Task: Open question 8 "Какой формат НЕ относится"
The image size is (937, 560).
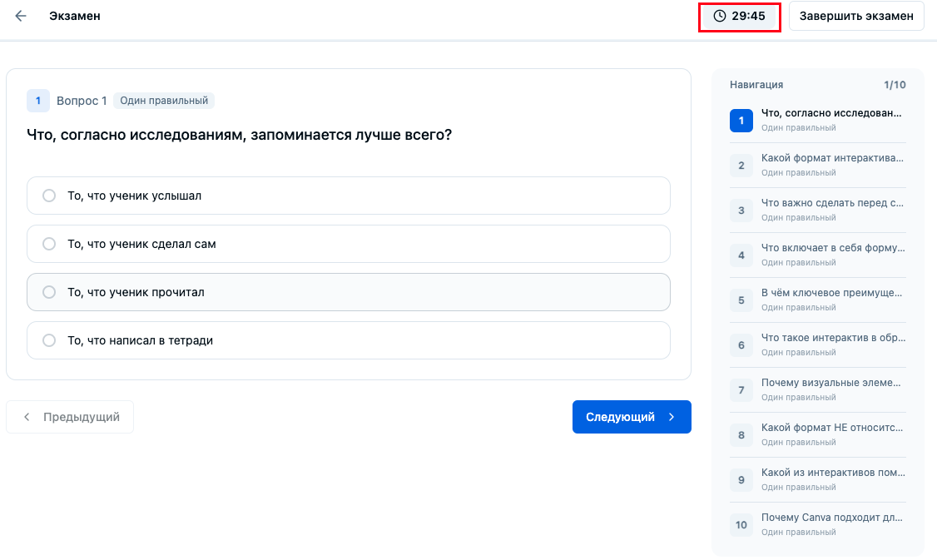Action: pos(817,434)
